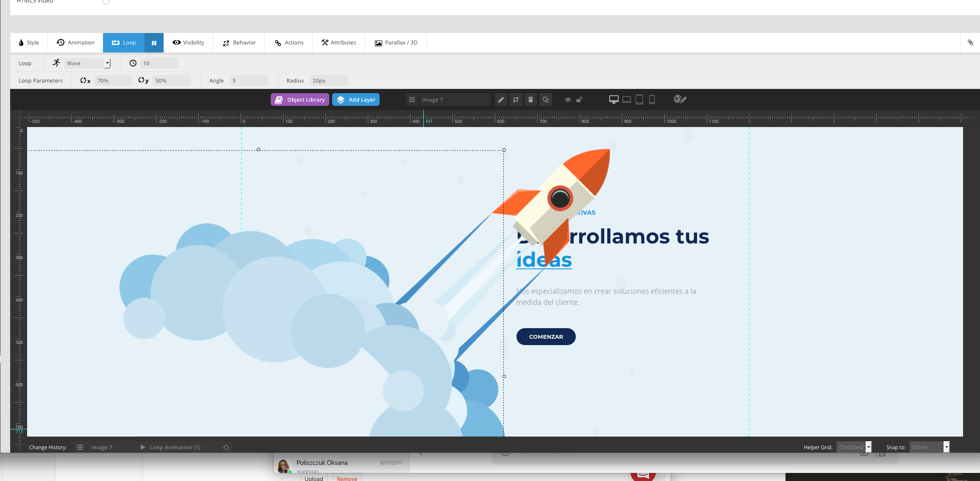Switch to the Animation tab

point(75,43)
